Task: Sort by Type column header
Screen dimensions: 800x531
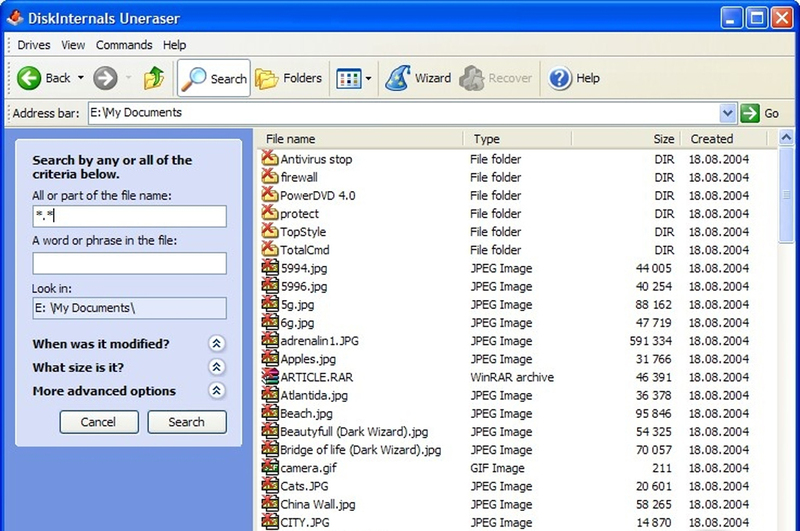Action: [518, 139]
